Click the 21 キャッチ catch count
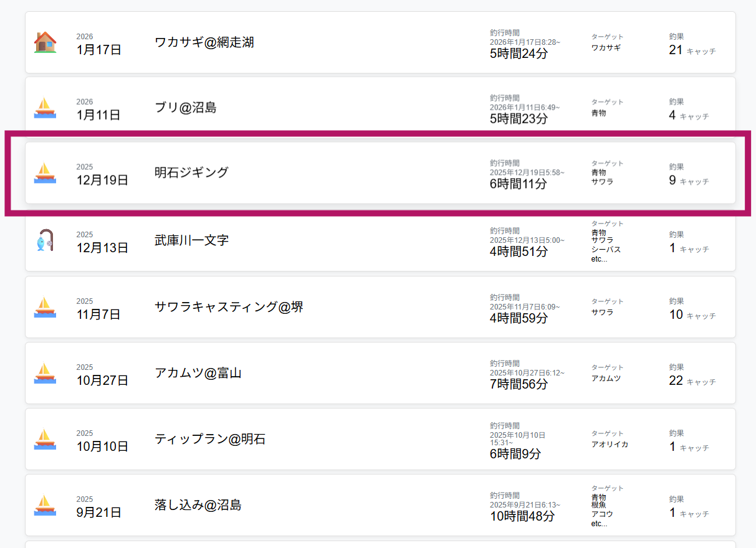756x548 pixels. [692, 50]
